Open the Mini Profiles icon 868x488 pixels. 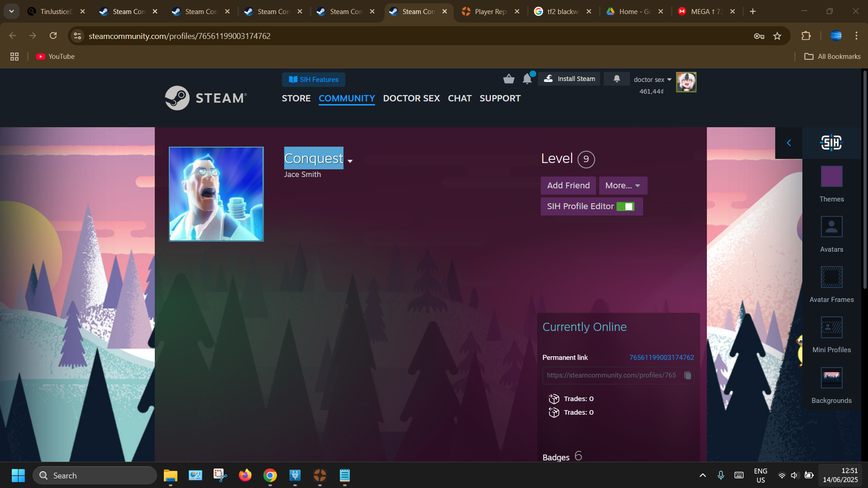(831, 327)
